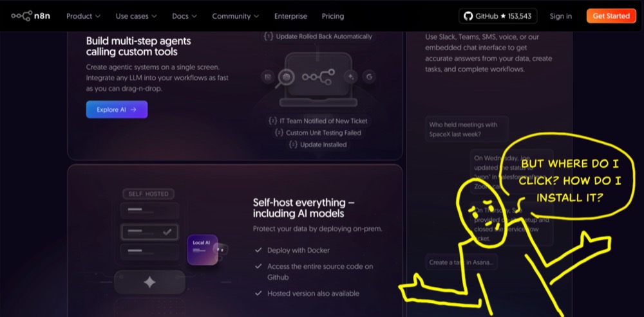The width and height of the screenshot is (644, 317).
Task: Open the Use cases dropdown
Action: point(136,16)
